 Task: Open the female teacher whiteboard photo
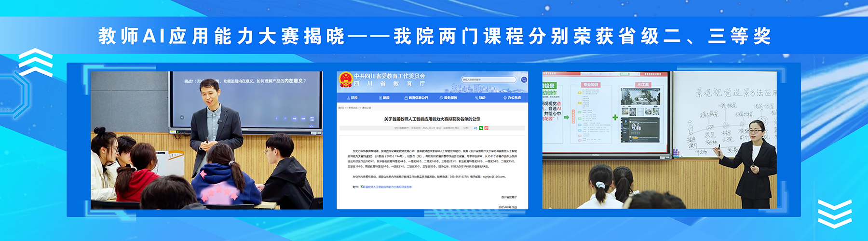click(660, 140)
